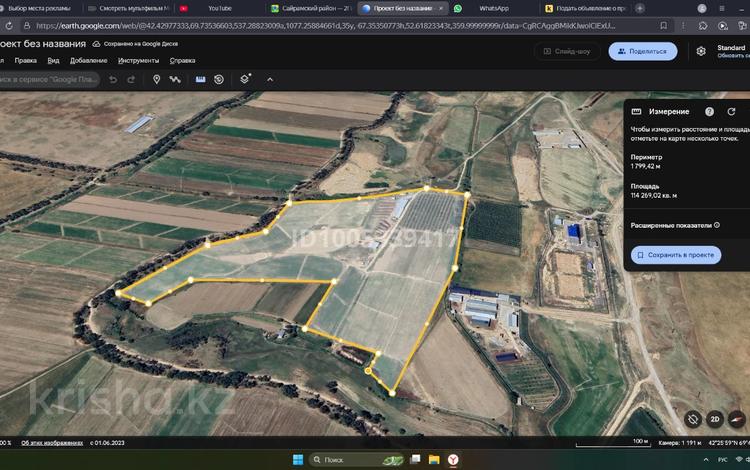This screenshot has height=470, width=750.
Task: Click Об этих изображениях link
Action: [52, 443]
